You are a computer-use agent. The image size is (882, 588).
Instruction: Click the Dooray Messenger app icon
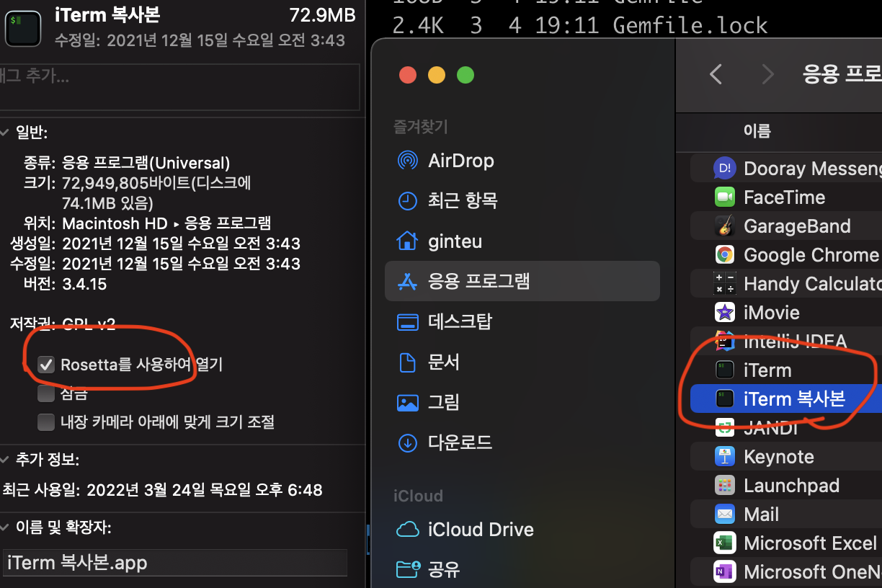pos(724,169)
